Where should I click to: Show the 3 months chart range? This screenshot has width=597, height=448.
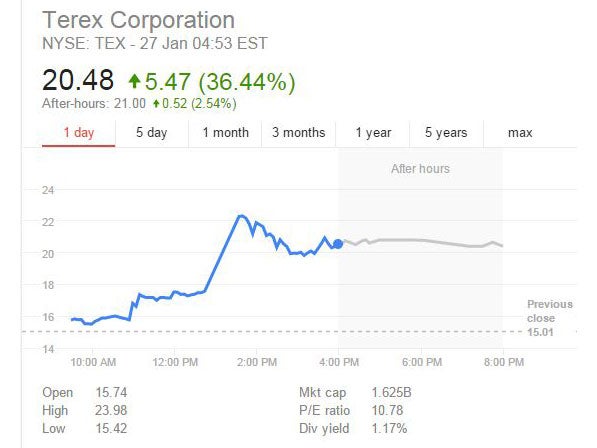pos(298,133)
